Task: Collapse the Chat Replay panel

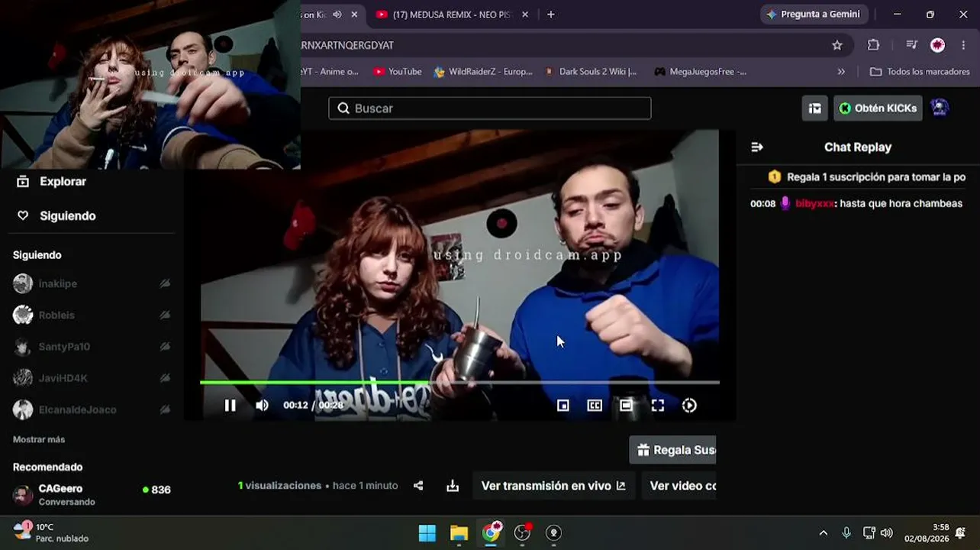Action: (x=757, y=147)
